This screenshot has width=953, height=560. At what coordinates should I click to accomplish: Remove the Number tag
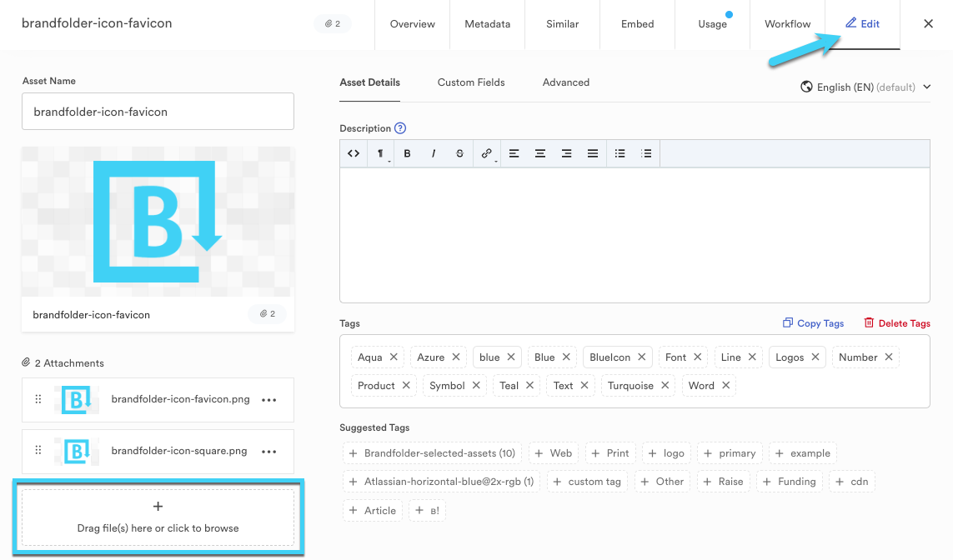click(889, 357)
